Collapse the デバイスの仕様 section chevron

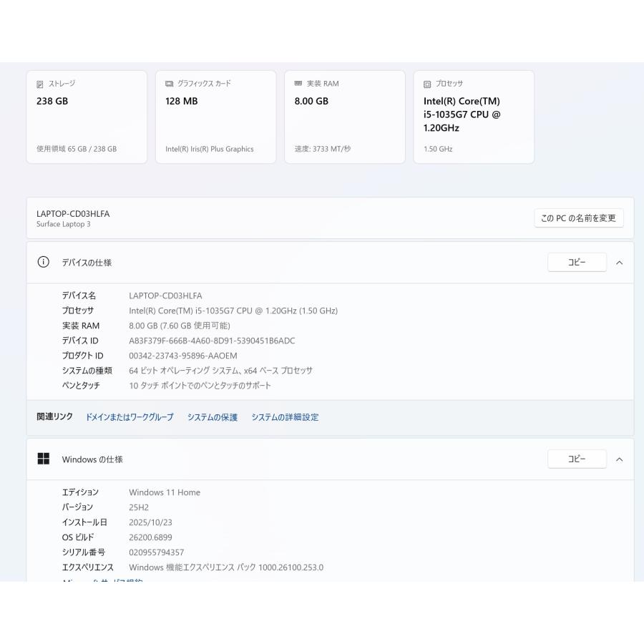pyautogui.click(x=620, y=263)
